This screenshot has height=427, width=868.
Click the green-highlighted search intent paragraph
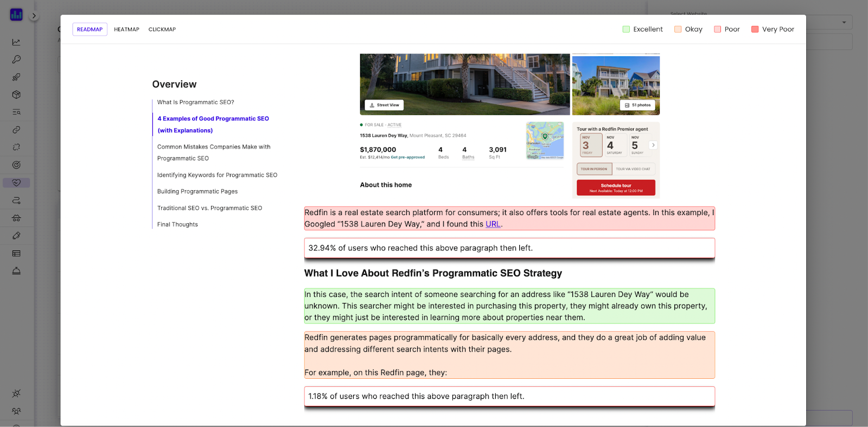click(509, 306)
